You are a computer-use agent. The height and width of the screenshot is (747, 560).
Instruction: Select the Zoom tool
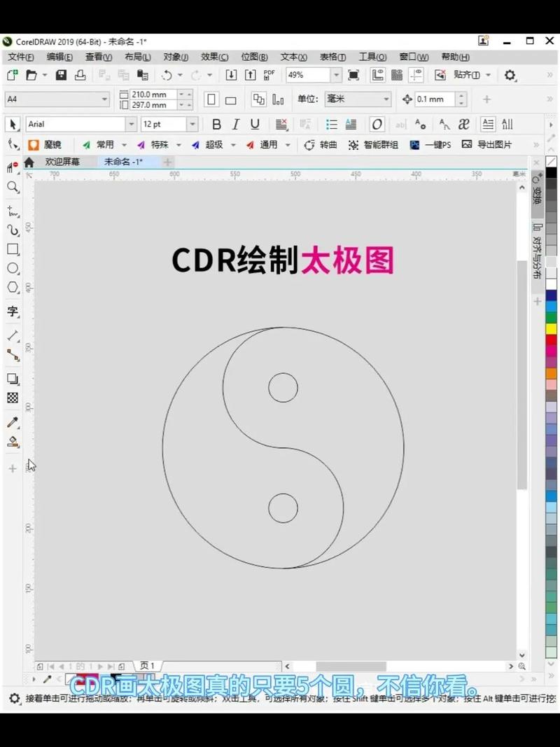point(12,187)
